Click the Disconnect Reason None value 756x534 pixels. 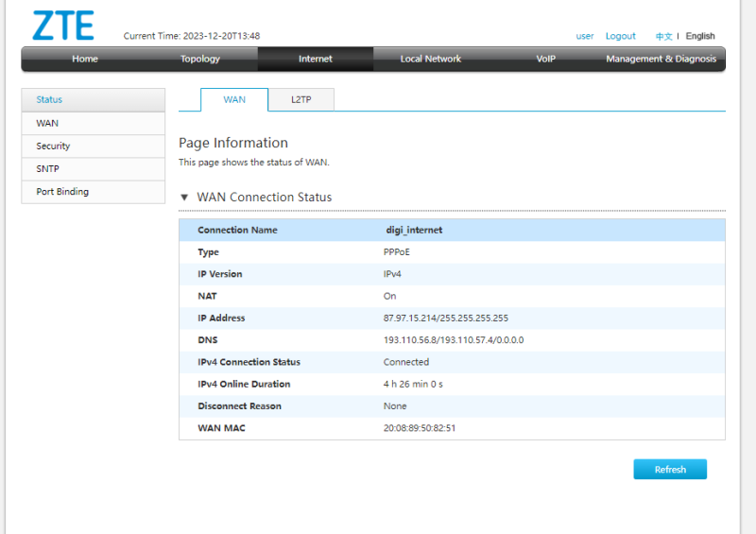click(395, 406)
